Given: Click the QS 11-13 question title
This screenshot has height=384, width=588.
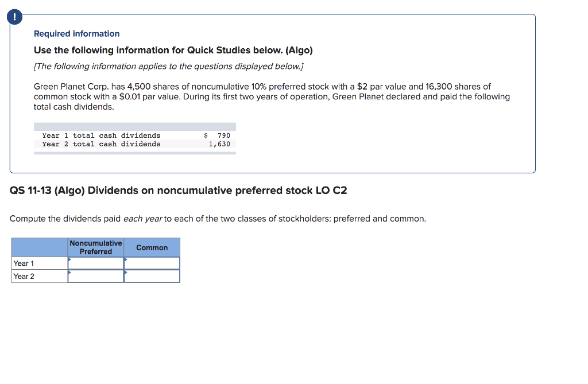Looking at the screenshot, I should click(178, 190).
